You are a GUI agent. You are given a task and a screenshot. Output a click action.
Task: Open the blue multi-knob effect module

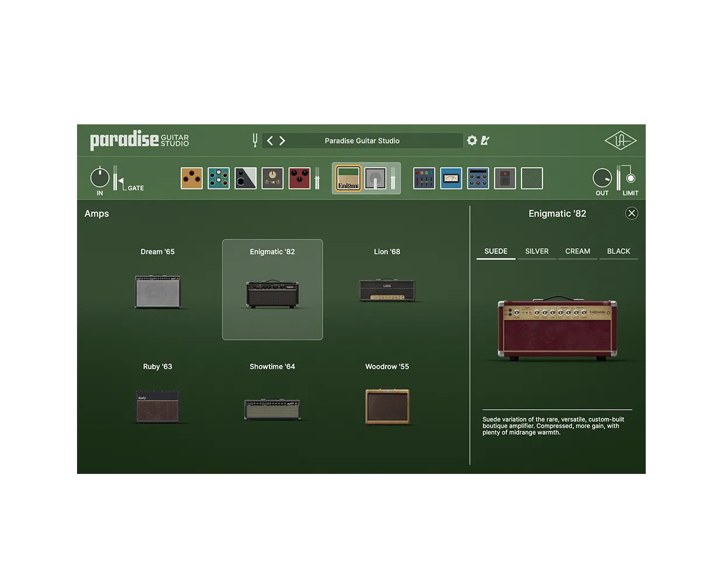click(x=478, y=178)
